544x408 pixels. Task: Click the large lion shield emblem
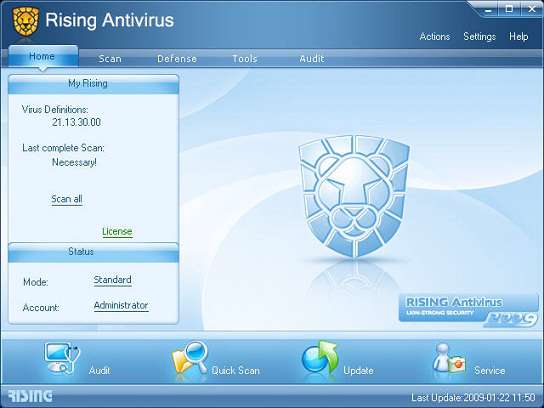pyautogui.click(x=354, y=196)
